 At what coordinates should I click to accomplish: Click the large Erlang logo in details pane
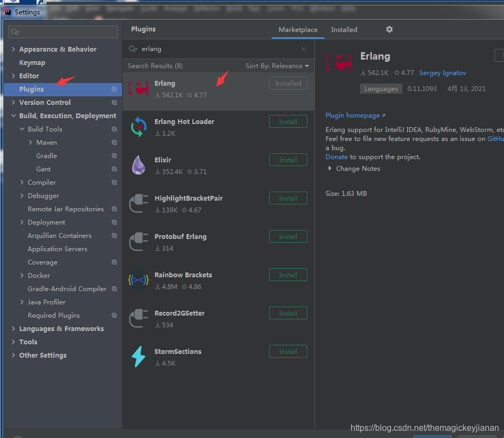pos(339,63)
